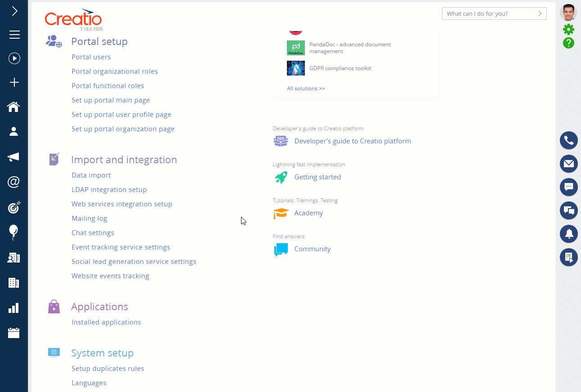Click the Applications shopping bag icon
The height and width of the screenshot is (392, 581).
tap(54, 307)
